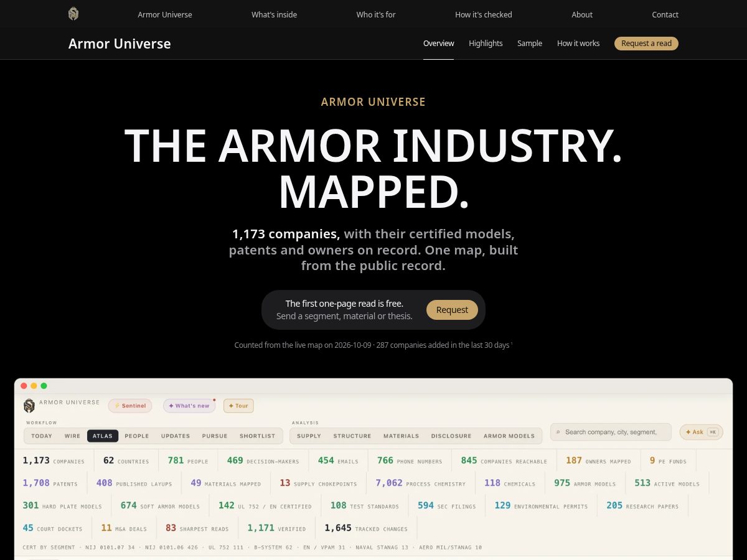Open the DISCLOSURE analysis tab
Image resolution: width=747 pixels, height=560 pixels.
[x=451, y=436]
